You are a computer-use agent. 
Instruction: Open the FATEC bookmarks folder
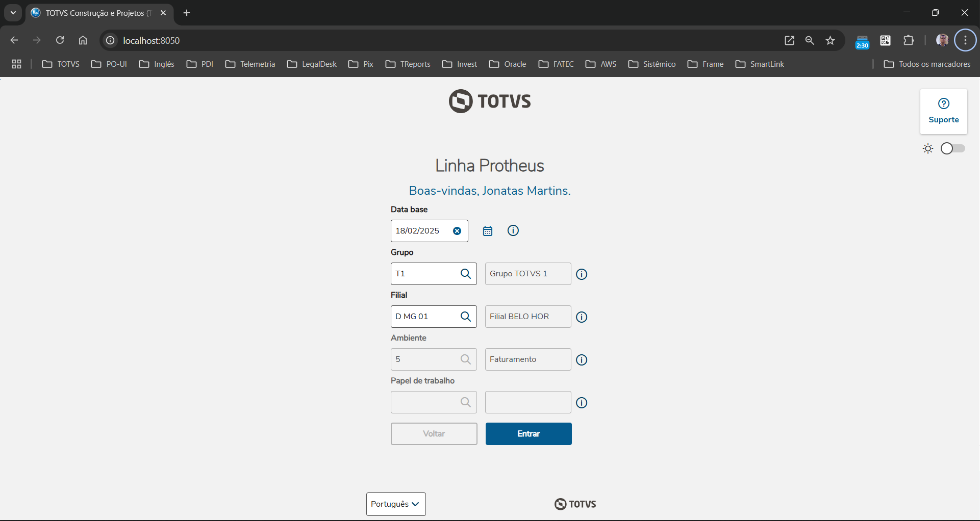click(557, 64)
